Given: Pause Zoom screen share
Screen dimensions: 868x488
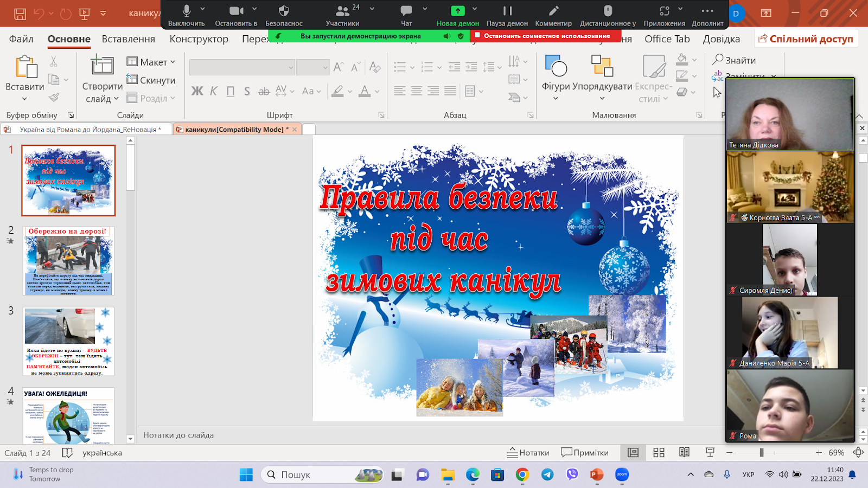Looking at the screenshot, I should click(507, 15).
